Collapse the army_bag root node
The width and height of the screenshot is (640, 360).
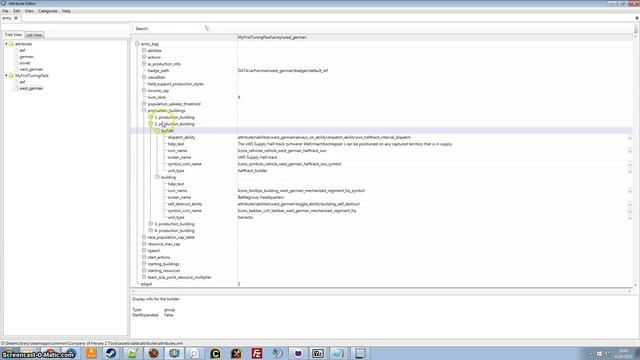click(138, 44)
